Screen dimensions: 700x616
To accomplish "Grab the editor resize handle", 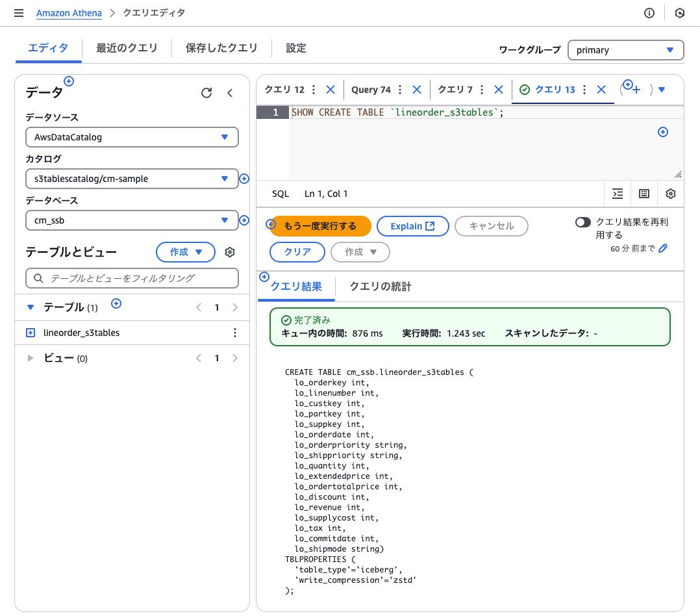I will (678, 175).
